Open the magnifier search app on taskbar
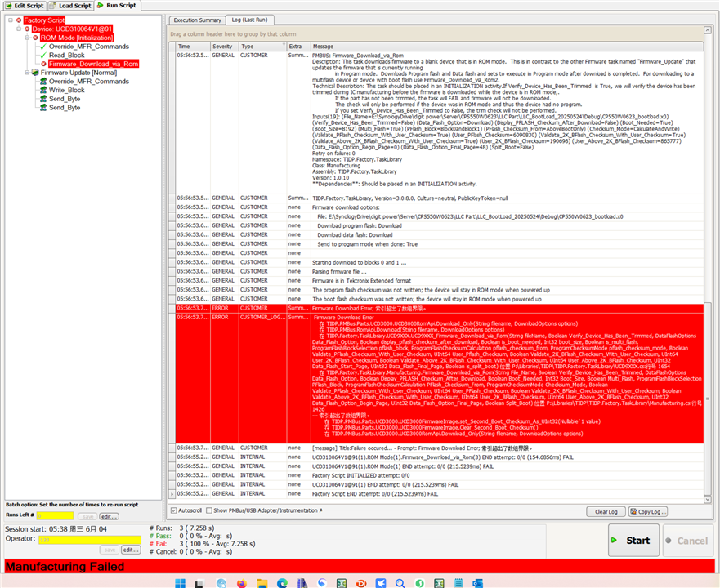This screenshot has width=720, height=588. tap(400, 583)
